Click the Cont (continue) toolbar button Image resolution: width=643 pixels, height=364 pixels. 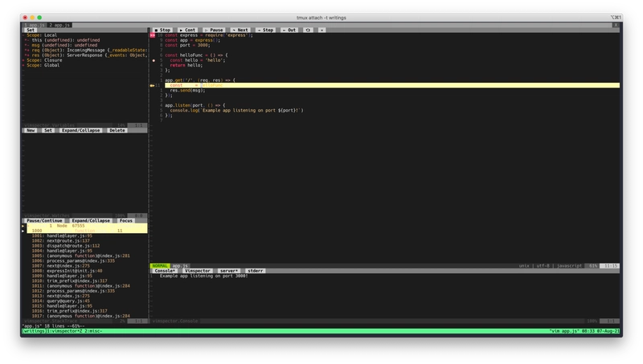(187, 30)
